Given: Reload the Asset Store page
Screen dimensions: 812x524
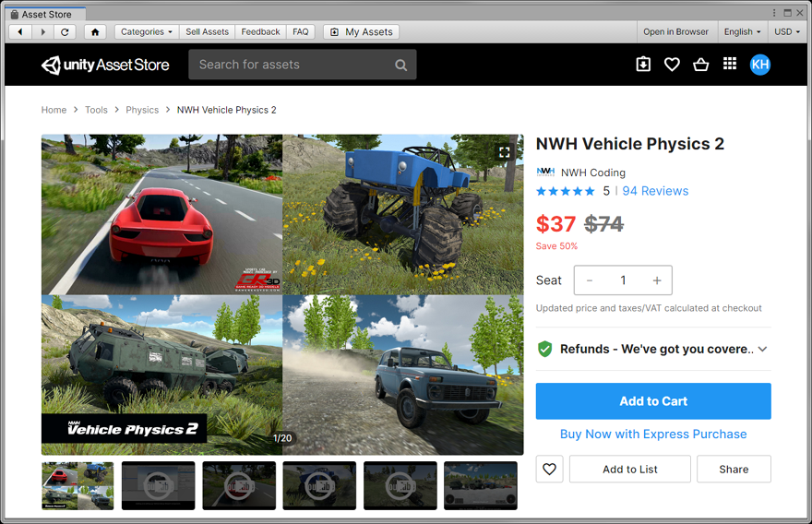Looking at the screenshot, I should coord(65,32).
